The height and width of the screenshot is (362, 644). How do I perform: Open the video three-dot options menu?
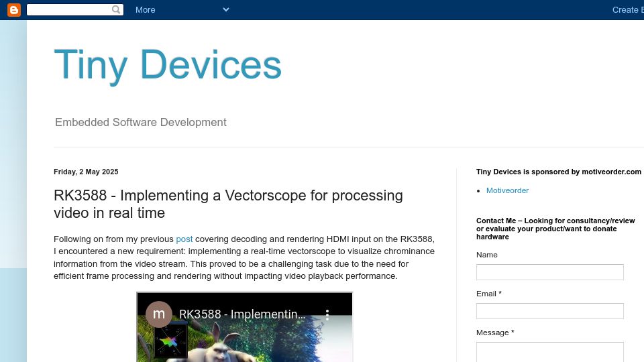pos(327,315)
